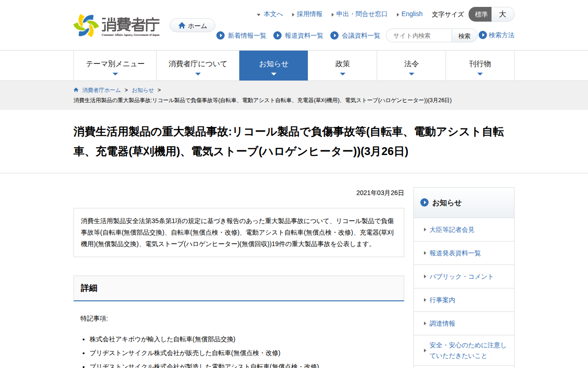
Task: Click the Consumer Affairs Agency logo
Action: tap(117, 26)
